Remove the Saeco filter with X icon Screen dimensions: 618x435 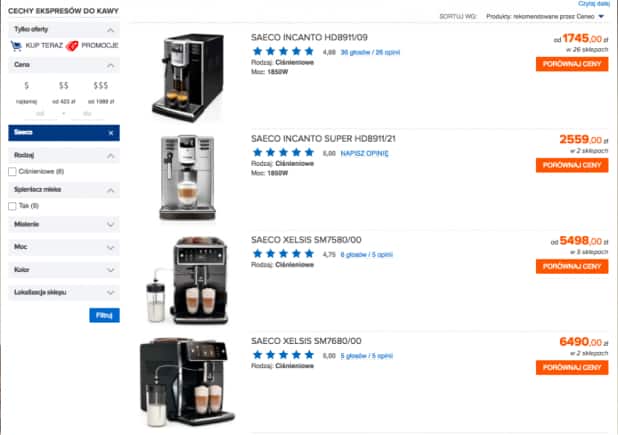click(111, 133)
